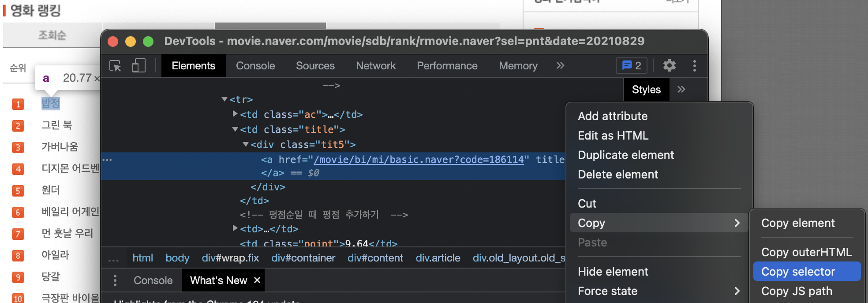This screenshot has width=868, height=303.
Task: Open the Network tab
Action: 376,66
